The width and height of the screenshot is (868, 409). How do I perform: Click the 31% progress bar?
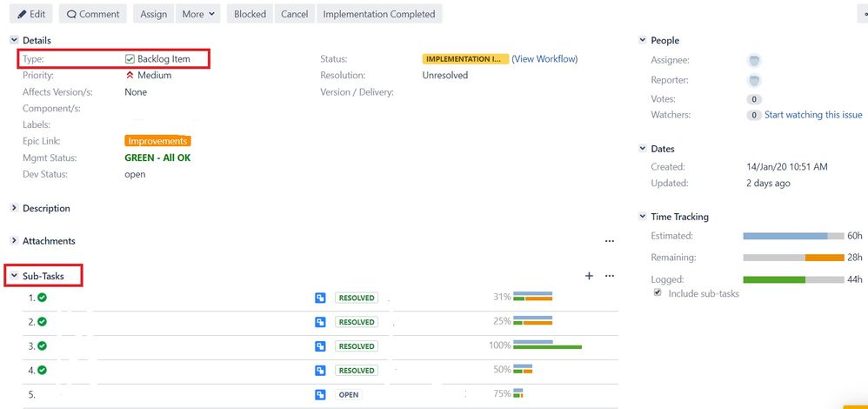click(x=532, y=296)
